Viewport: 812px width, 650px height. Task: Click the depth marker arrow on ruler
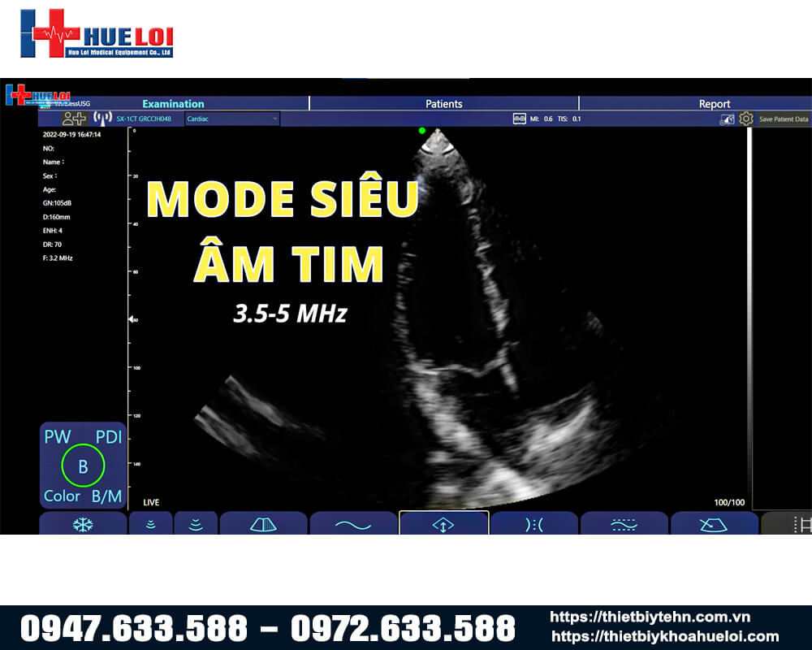point(132,320)
